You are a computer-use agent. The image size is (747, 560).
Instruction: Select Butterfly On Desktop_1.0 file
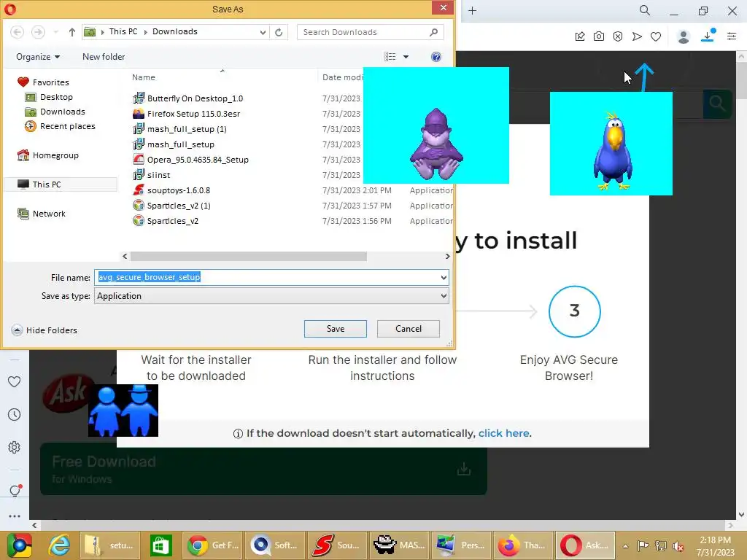[x=188, y=98]
